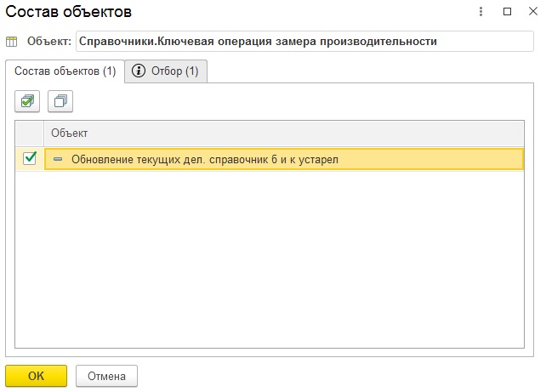
Task: Click the Отмена button
Action: (106, 375)
